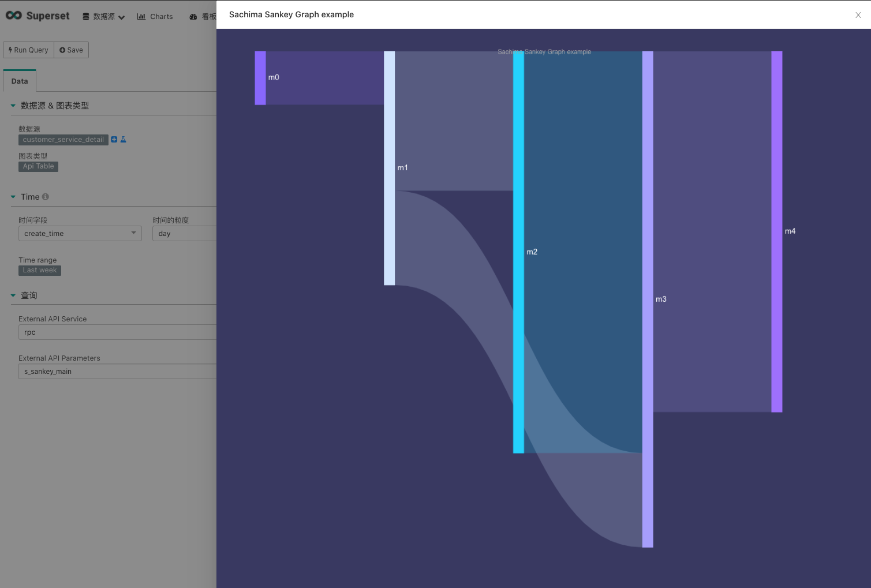Viewport: 871px width, 588px height.
Task: Click the Run Query button
Action: pos(29,50)
